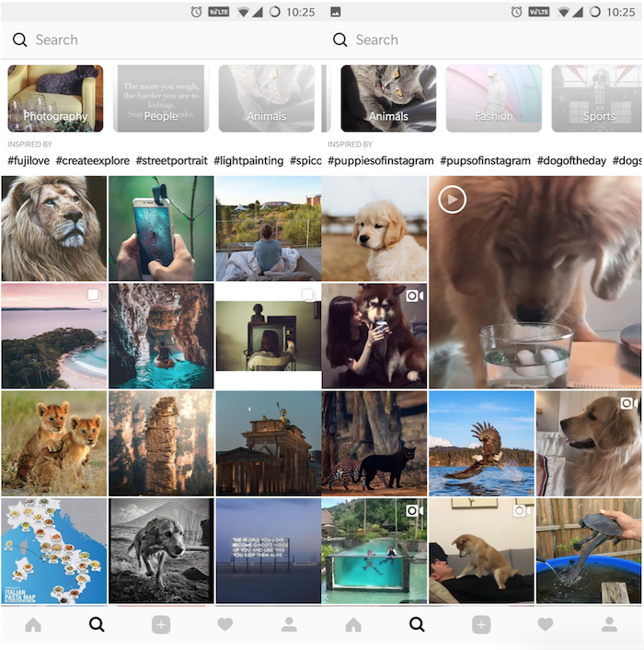Tap the magnifier explore icon, right screen bottom bar

tap(417, 625)
